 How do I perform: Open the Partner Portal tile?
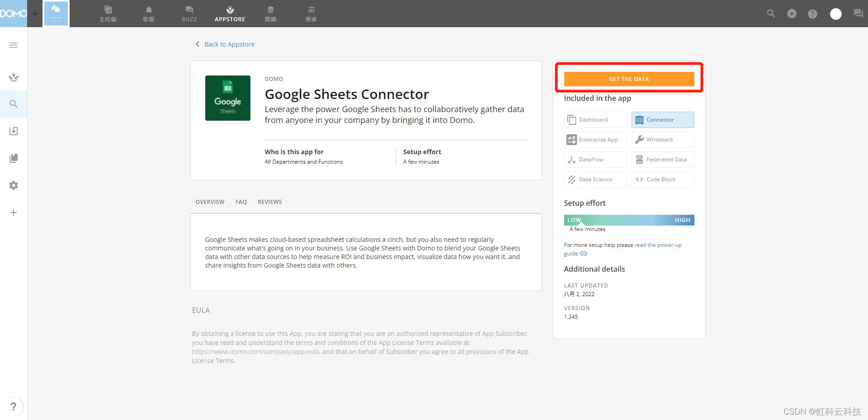tap(56, 14)
